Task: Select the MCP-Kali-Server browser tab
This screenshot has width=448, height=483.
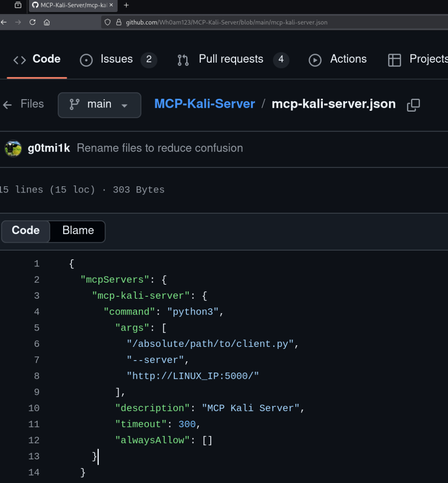Action: click(x=73, y=5)
